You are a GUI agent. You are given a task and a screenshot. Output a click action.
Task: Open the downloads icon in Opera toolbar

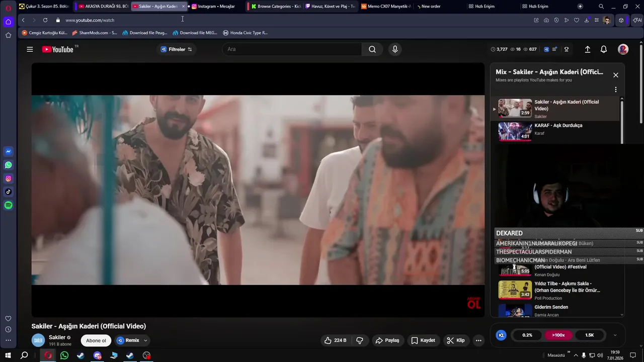point(587,20)
